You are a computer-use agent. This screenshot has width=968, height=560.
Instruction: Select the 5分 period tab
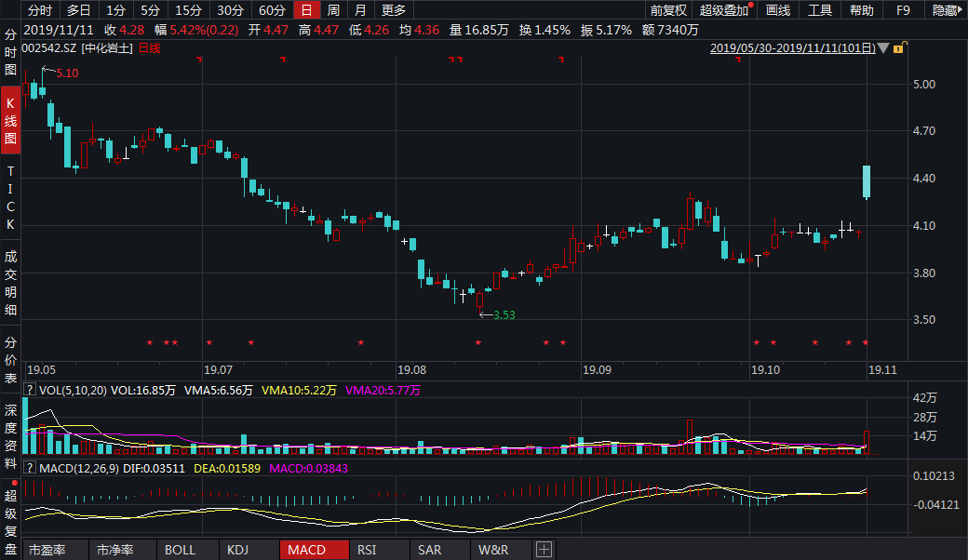pyautogui.click(x=150, y=10)
